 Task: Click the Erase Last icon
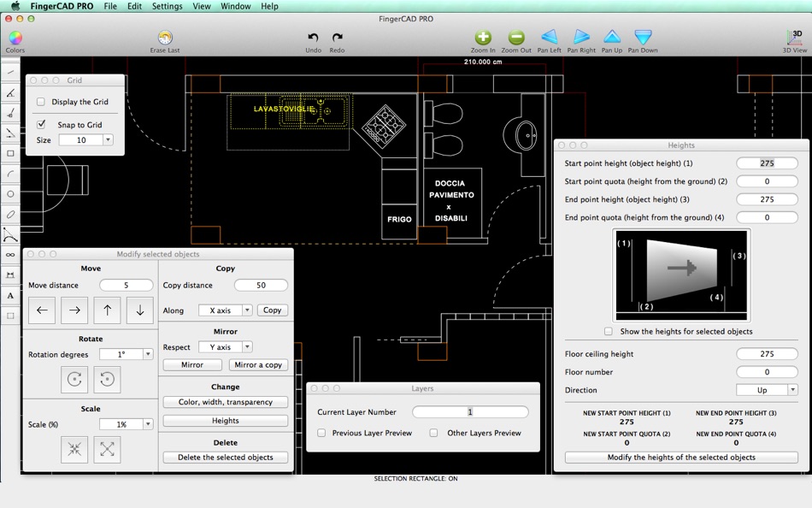tap(165, 38)
